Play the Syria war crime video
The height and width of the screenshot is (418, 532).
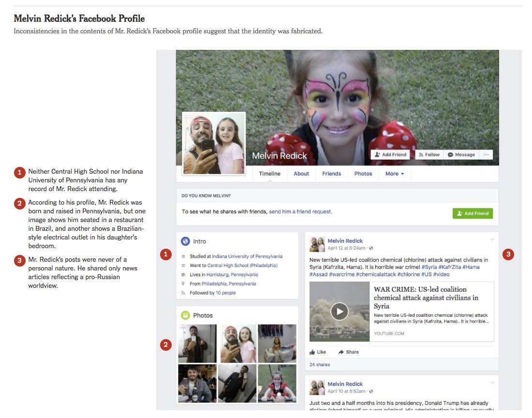coord(340,312)
